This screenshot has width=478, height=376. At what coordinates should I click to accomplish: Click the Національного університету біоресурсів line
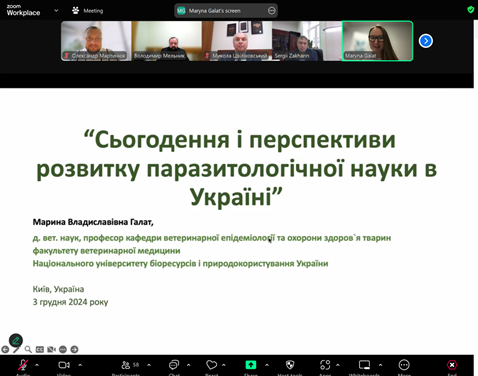pos(180,263)
